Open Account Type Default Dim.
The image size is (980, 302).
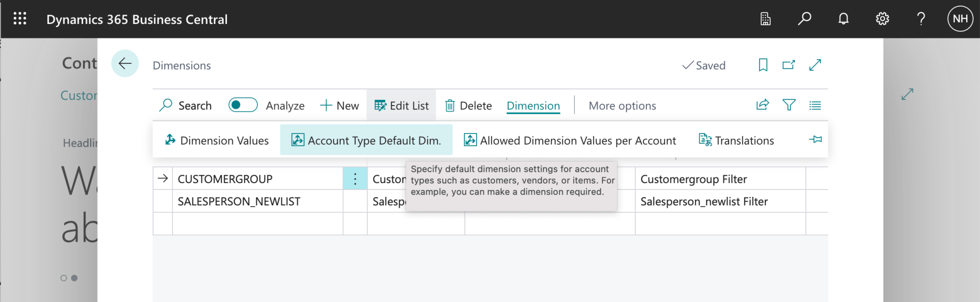366,140
